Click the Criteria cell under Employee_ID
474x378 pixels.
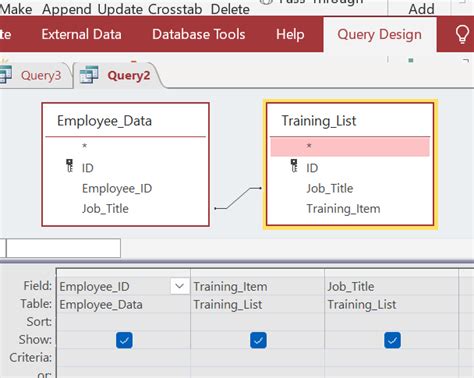[x=123, y=358]
